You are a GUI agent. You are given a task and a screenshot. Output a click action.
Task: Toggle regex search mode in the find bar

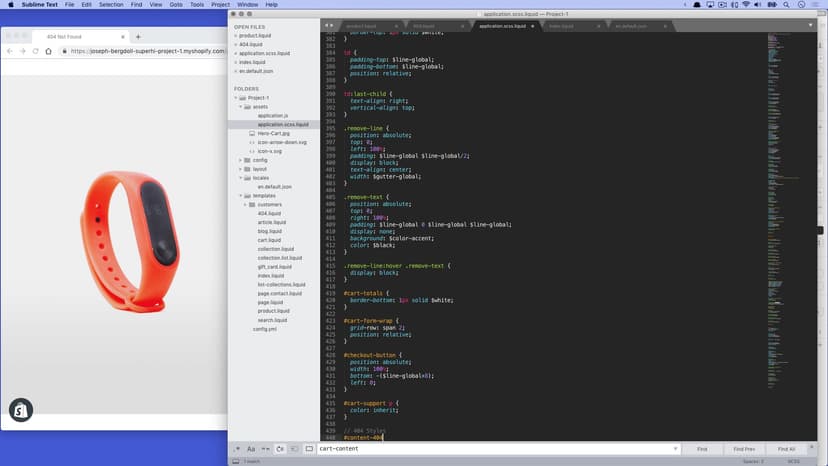[237, 449]
